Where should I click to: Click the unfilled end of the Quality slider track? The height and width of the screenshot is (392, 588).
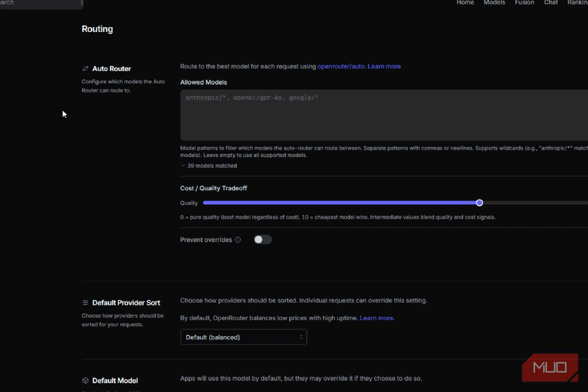[535, 203]
